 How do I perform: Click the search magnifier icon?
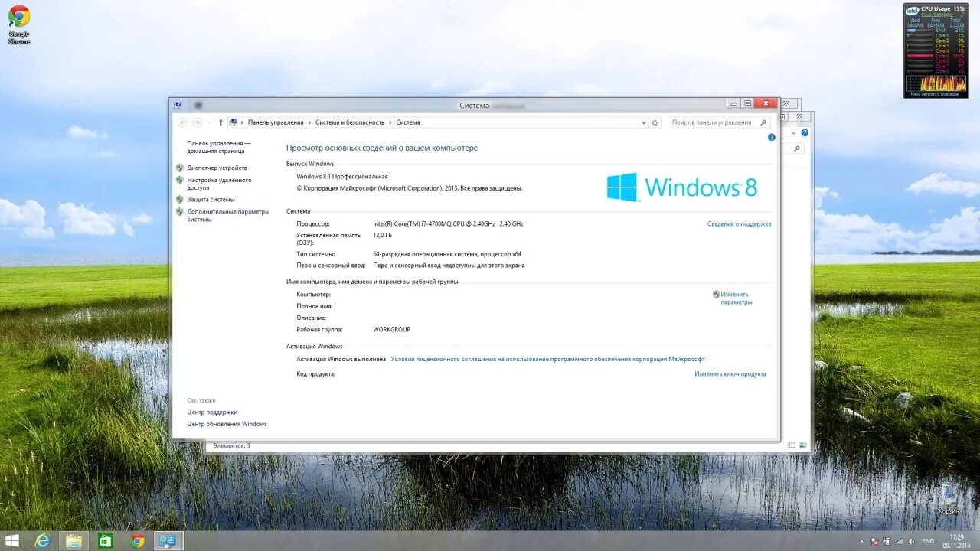(x=763, y=122)
